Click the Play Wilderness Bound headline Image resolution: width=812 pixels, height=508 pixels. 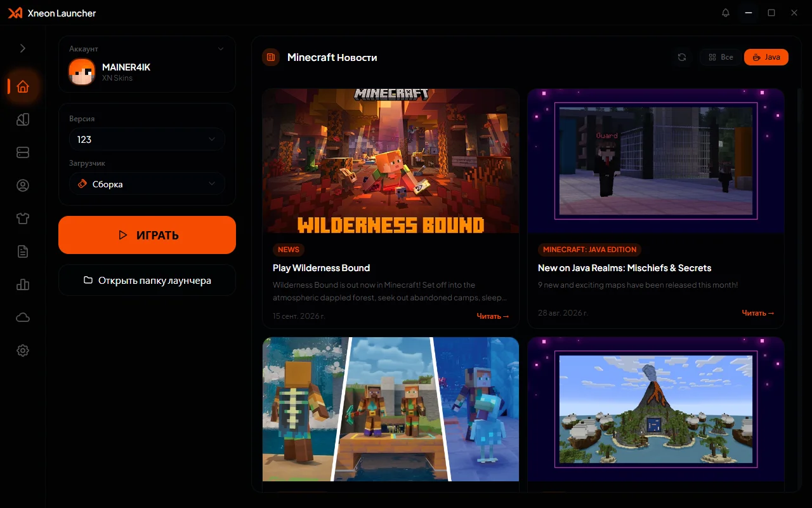[321, 268]
